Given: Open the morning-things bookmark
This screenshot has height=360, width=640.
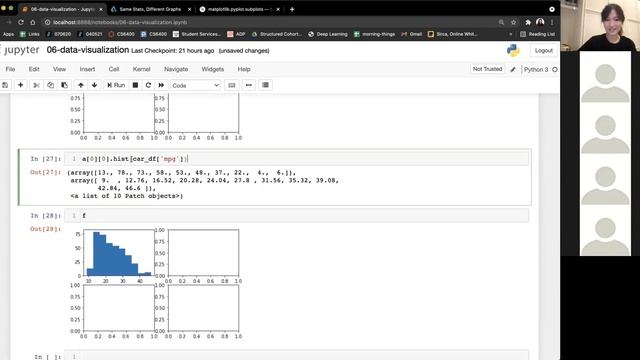Looking at the screenshot, I should (374, 34).
